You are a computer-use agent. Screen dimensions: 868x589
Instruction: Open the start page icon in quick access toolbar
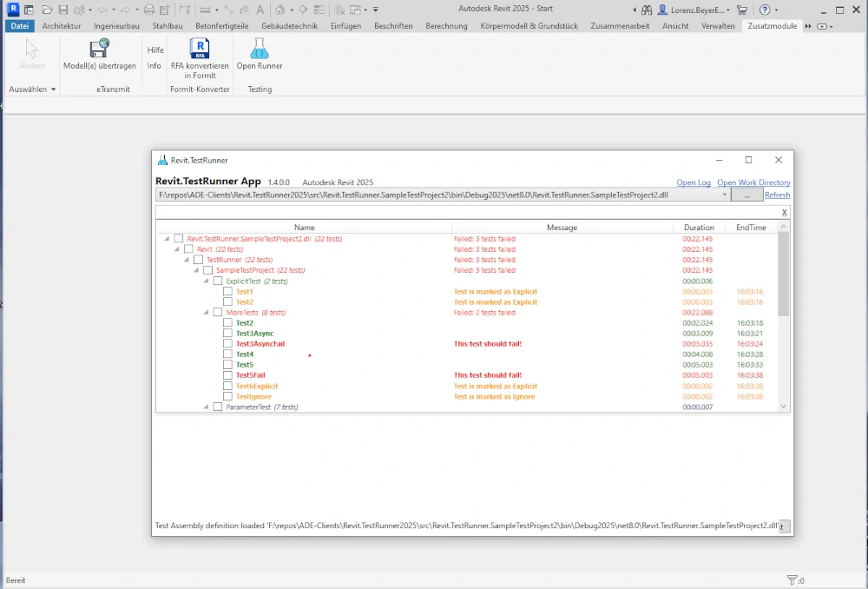29,10
